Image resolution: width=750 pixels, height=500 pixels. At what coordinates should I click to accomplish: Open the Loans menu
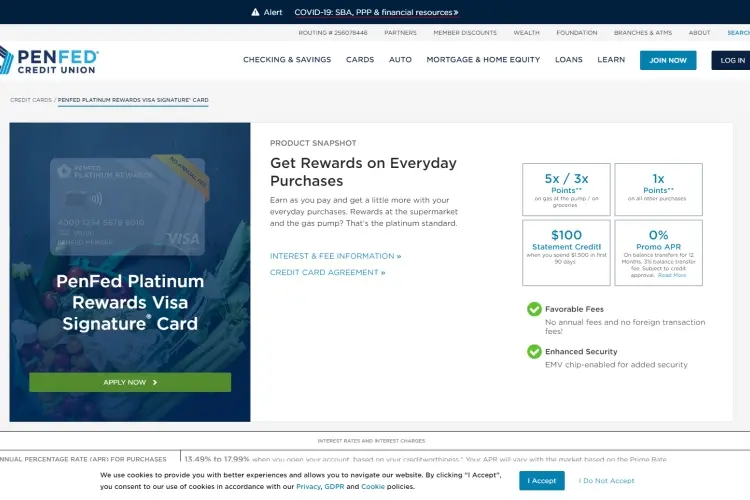[x=569, y=60]
